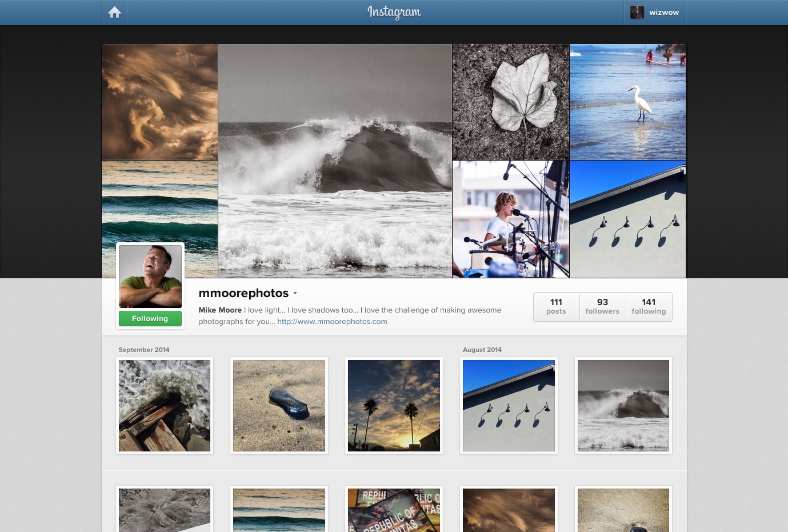This screenshot has width=788, height=532.
Task: Open the wizwow account menu
Action: pyautogui.click(x=655, y=12)
